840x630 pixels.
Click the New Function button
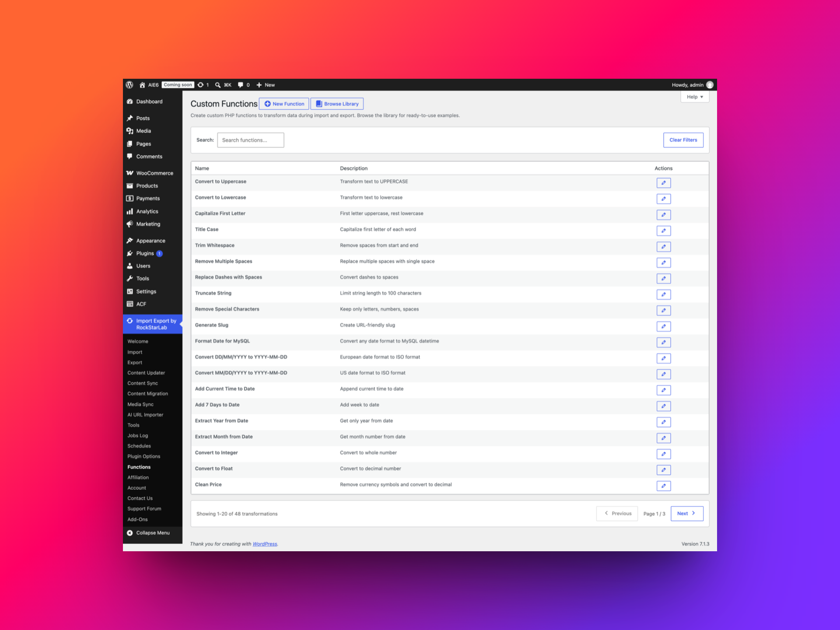click(284, 104)
